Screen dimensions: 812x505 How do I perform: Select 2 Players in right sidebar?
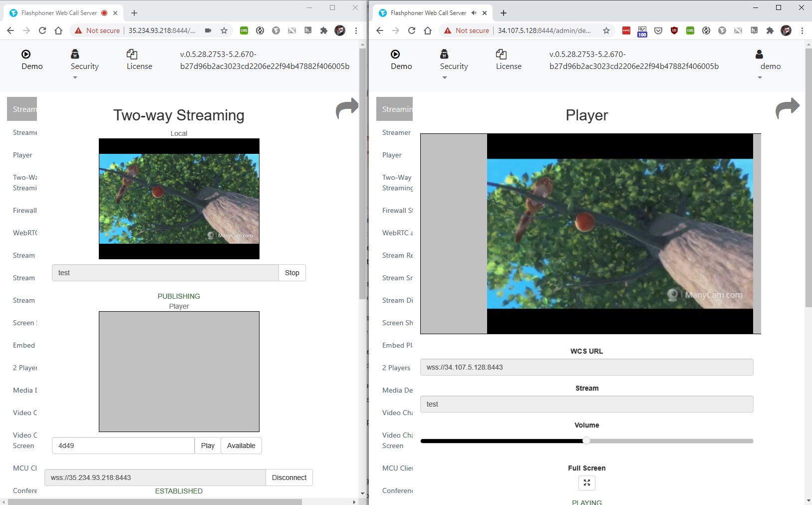tap(396, 368)
